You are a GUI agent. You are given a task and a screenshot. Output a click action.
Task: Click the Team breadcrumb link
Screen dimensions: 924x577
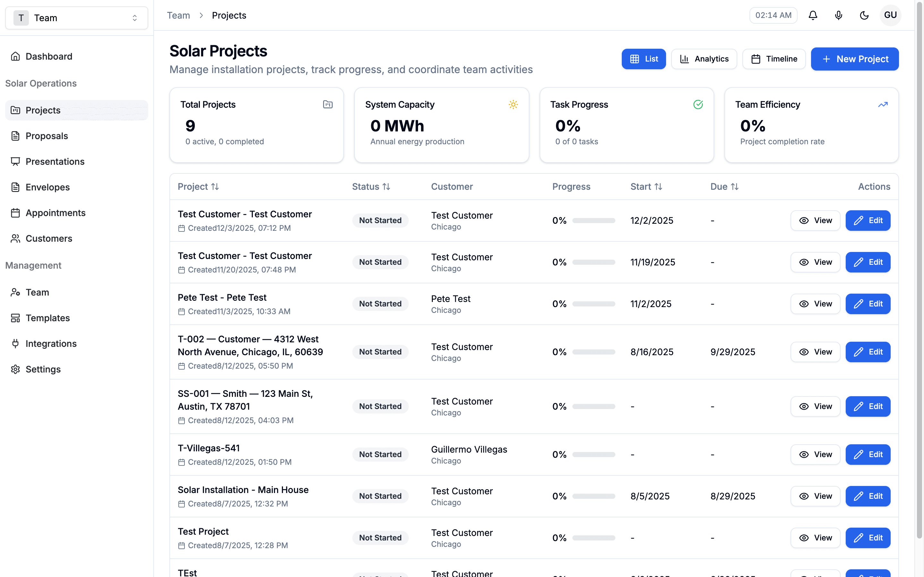178,15
